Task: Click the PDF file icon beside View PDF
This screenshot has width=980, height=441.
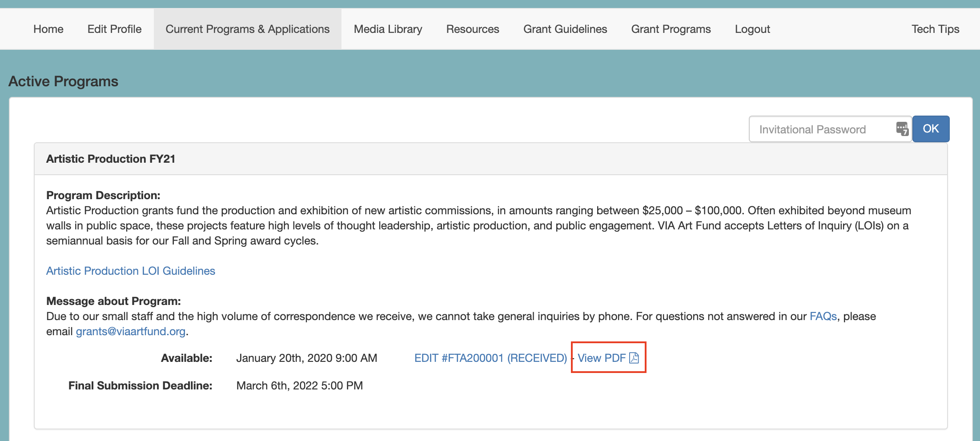Action: click(634, 358)
